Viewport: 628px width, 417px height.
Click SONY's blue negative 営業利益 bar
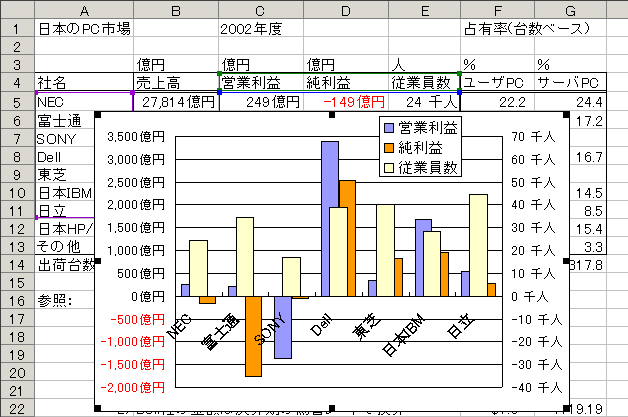coord(283,327)
